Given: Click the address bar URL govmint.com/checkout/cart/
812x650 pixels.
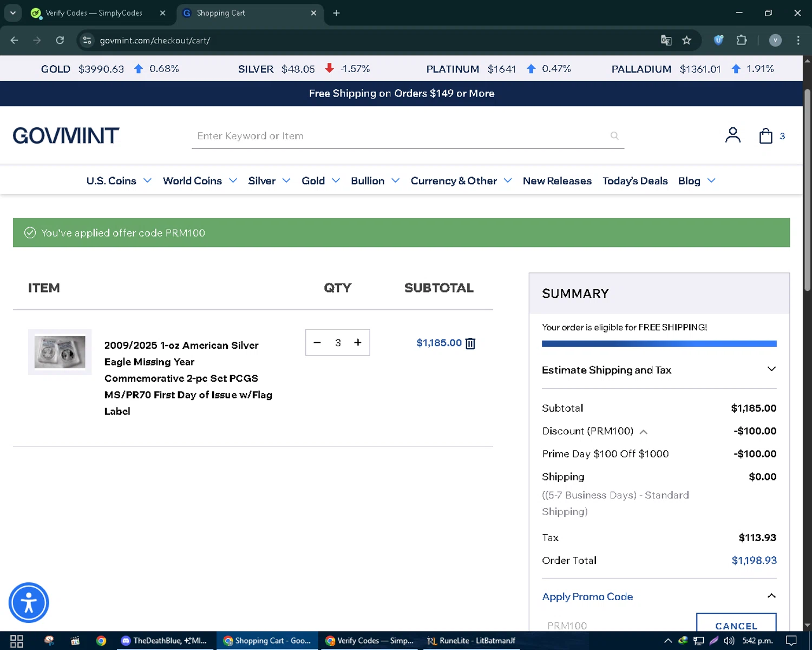Looking at the screenshot, I should click(x=155, y=41).
